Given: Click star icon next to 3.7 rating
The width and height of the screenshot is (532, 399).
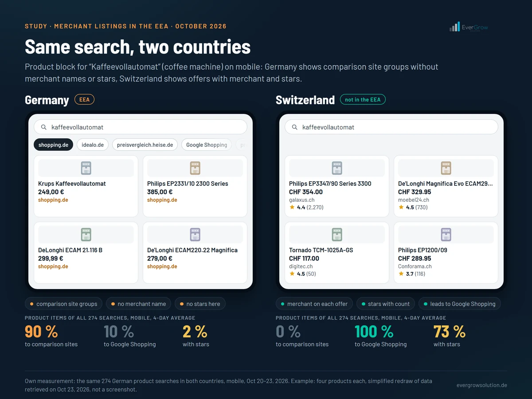Looking at the screenshot, I should coord(401,274).
